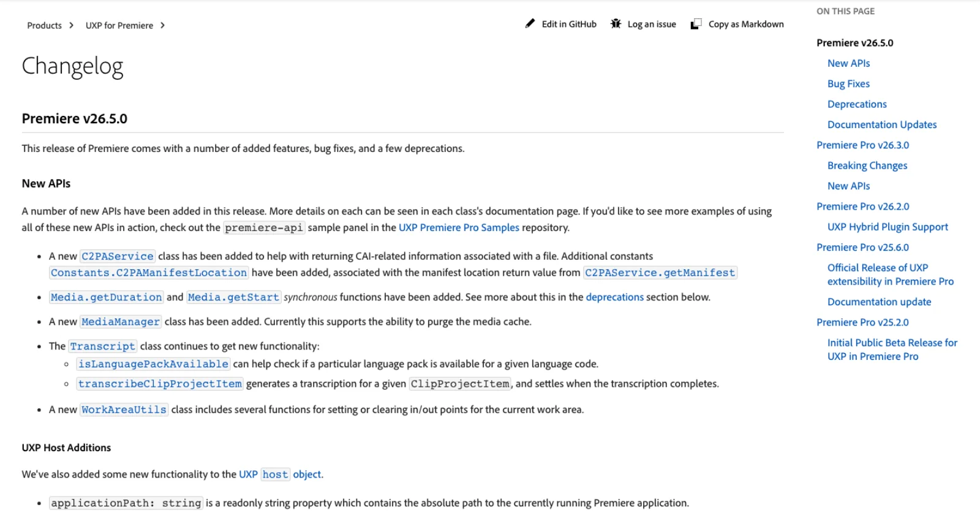Open UXP for Premiere breadcrumb
The height and width of the screenshot is (518, 980).
point(119,25)
